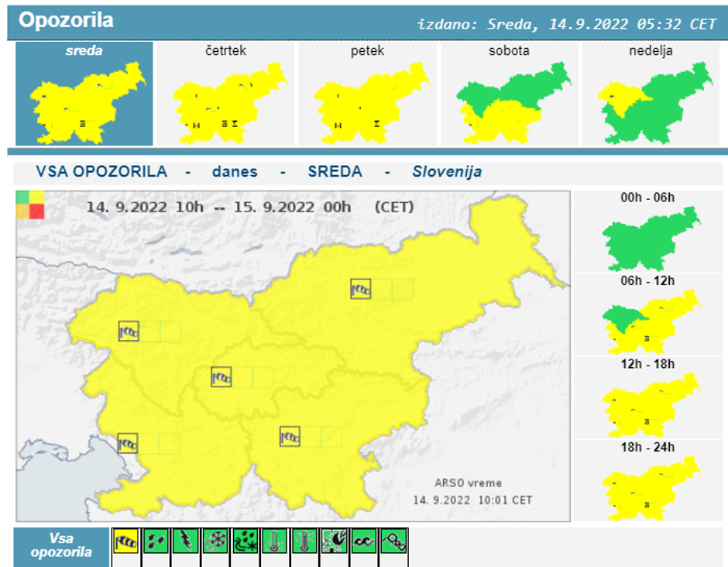Show the 06h - 12h map thumbnail
728x567 pixels.
coord(648,320)
